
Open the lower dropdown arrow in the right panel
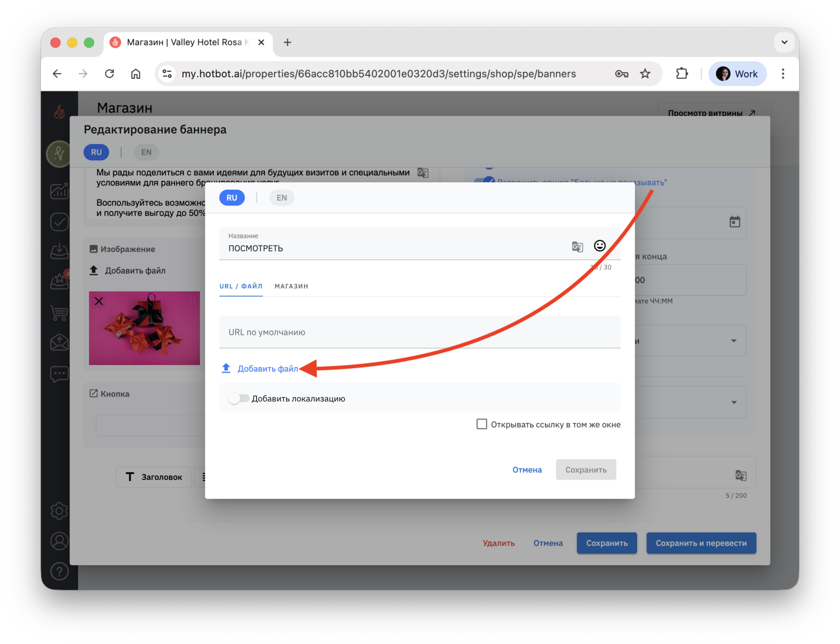(733, 402)
